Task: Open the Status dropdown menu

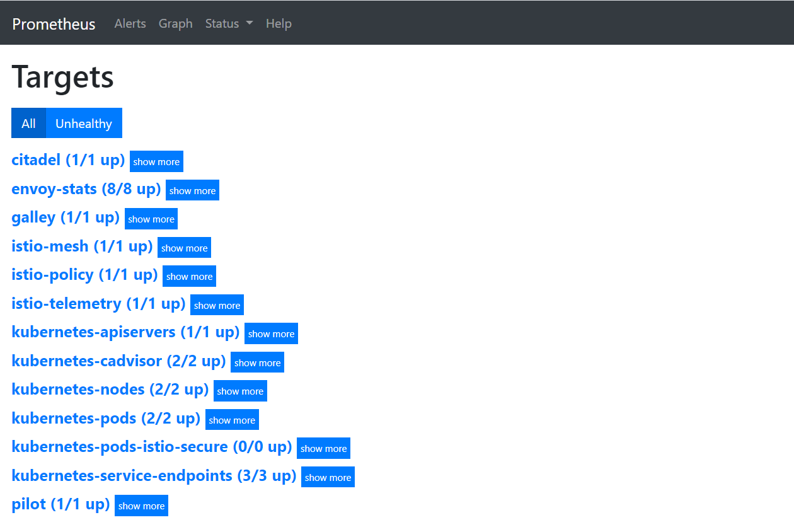Action: pyautogui.click(x=229, y=23)
